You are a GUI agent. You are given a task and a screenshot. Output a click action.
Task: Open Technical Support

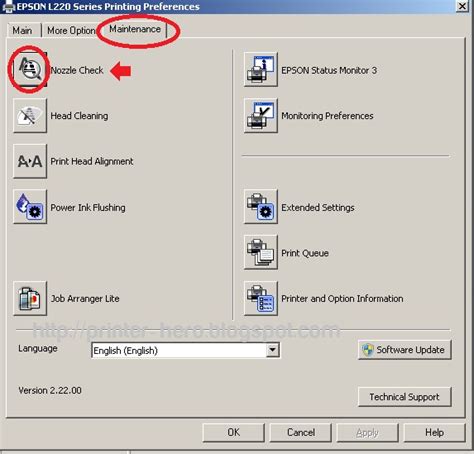tap(405, 397)
